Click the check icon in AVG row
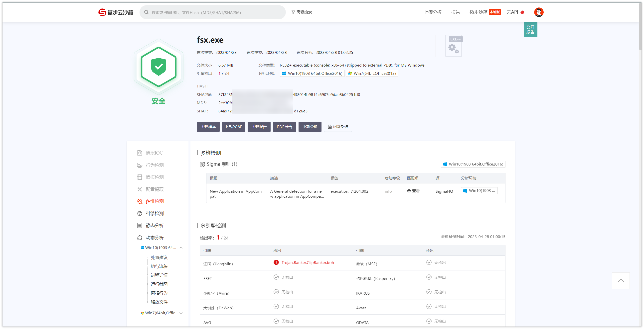Image resolution: width=644 pixels, height=329 pixels. point(276,321)
